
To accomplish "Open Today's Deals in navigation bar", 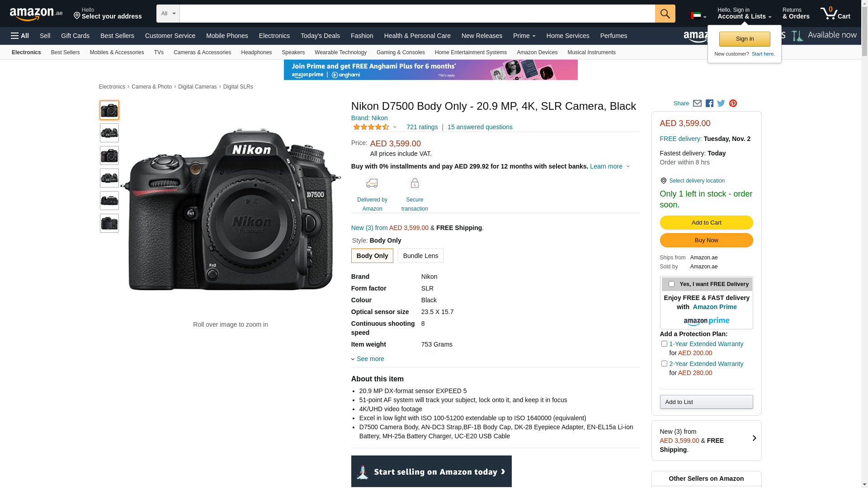I will tap(320, 36).
